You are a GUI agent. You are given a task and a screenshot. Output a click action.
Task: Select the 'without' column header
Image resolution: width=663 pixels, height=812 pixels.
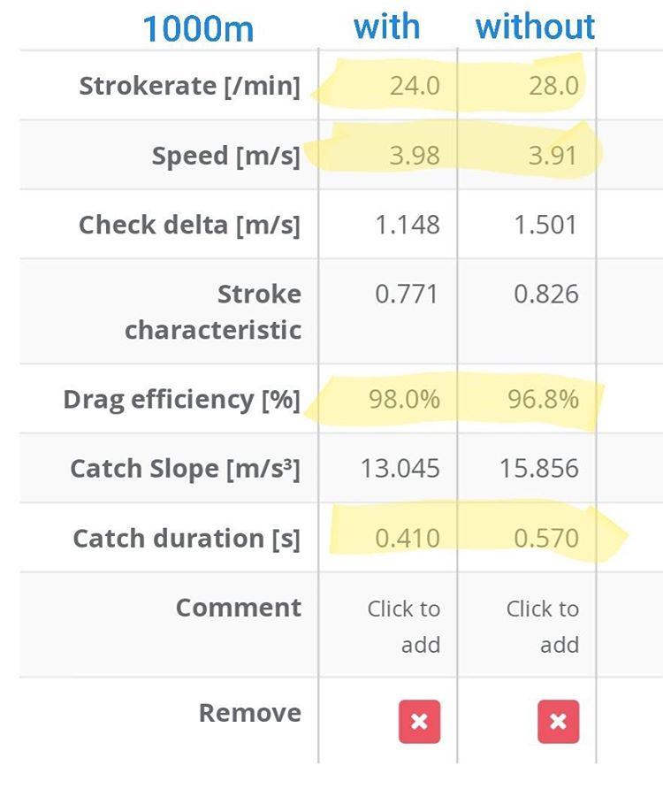[535, 26]
